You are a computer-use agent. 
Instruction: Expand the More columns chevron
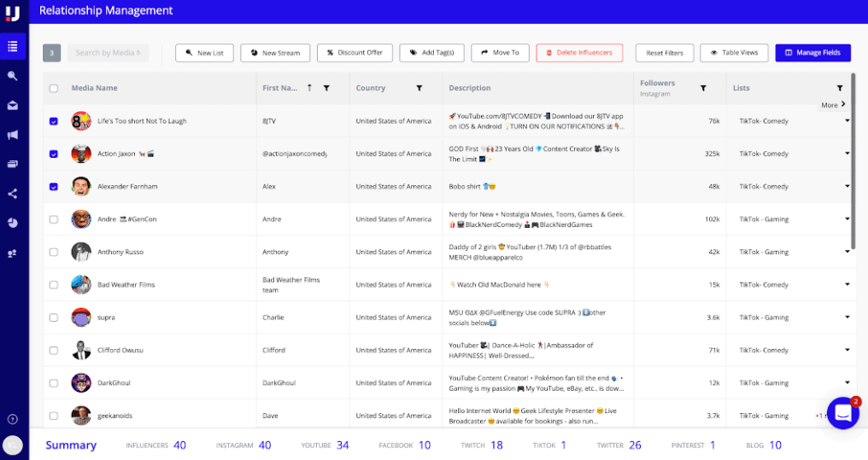tap(842, 105)
